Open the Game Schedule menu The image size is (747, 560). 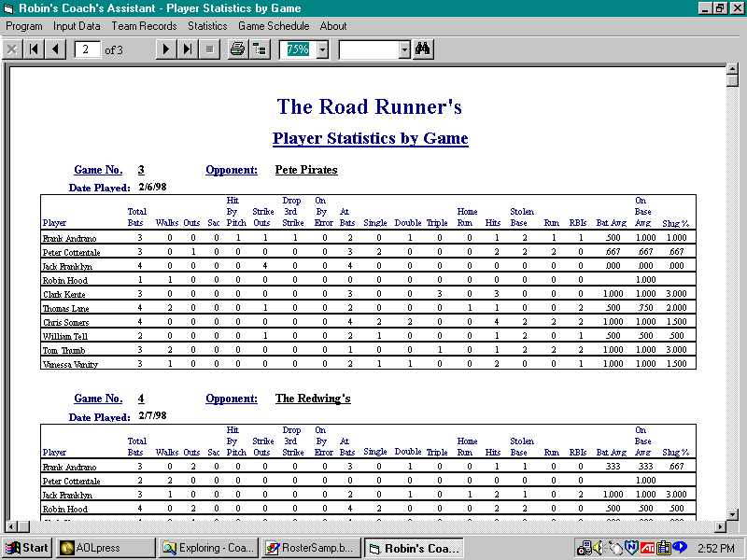coord(273,26)
